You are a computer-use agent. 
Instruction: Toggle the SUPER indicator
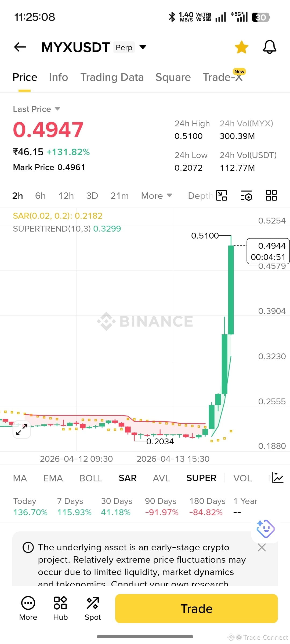(201, 478)
